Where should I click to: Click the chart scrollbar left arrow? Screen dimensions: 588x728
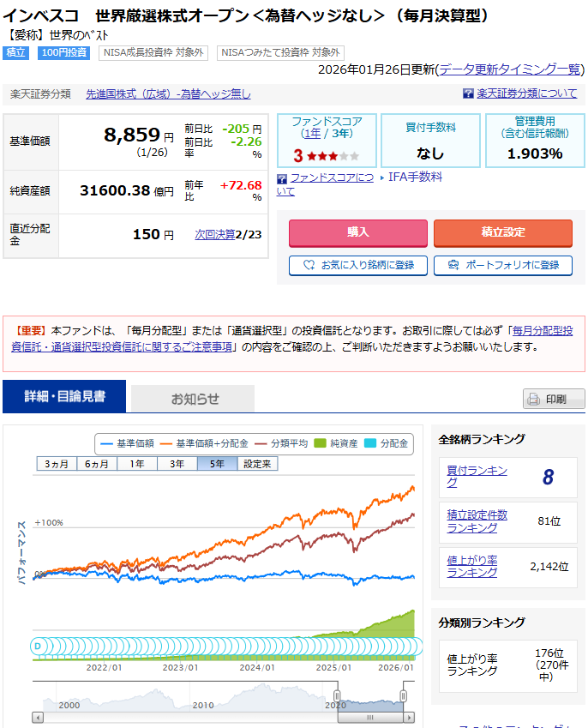click(x=38, y=717)
